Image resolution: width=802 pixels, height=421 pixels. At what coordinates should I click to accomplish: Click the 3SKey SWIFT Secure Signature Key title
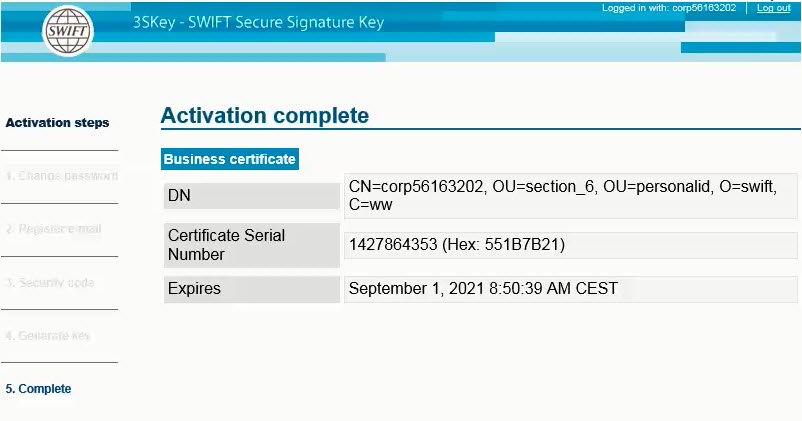point(258,23)
